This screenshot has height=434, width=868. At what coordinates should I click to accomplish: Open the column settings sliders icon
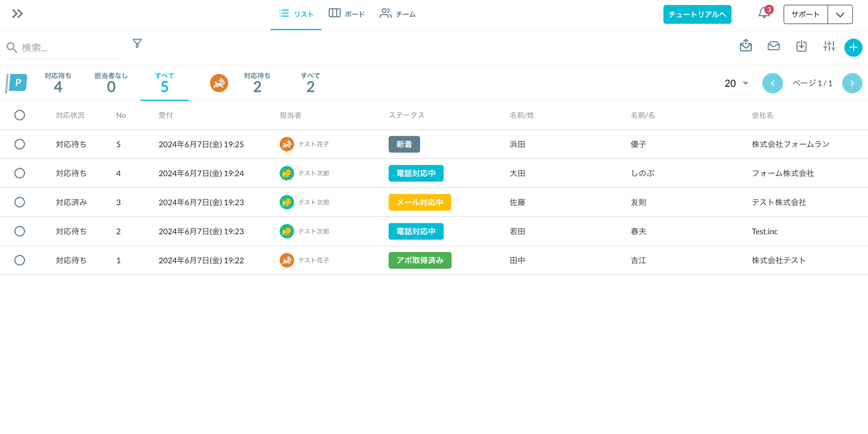[x=829, y=46]
